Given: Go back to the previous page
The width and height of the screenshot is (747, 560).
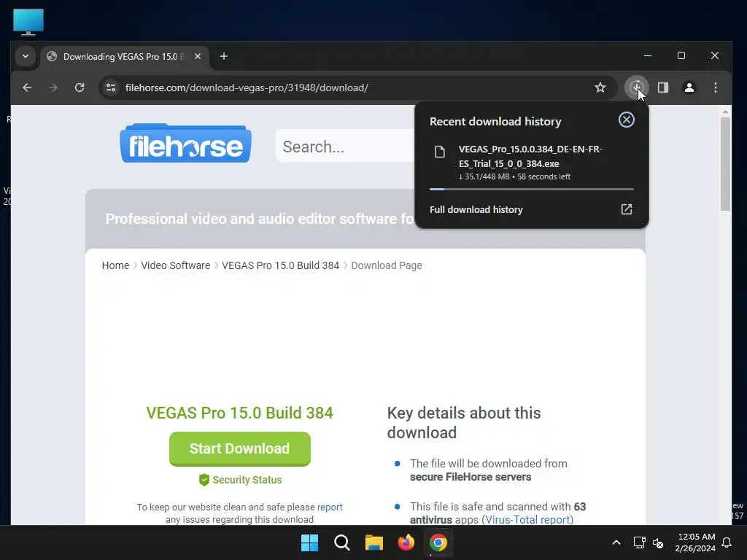Looking at the screenshot, I should pos(27,87).
